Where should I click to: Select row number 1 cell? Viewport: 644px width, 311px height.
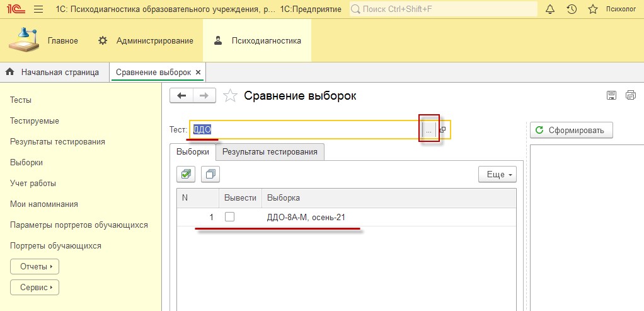click(x=198, y=217)
